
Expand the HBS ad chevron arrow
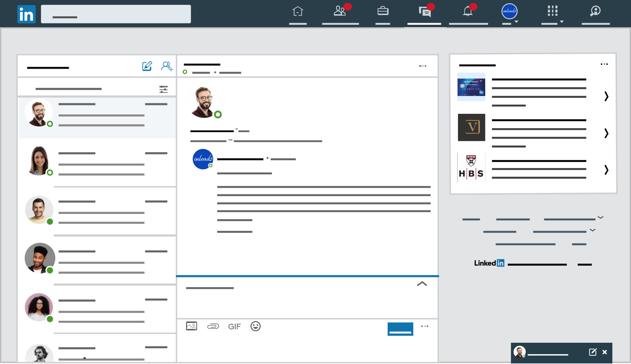coord(606,170)
